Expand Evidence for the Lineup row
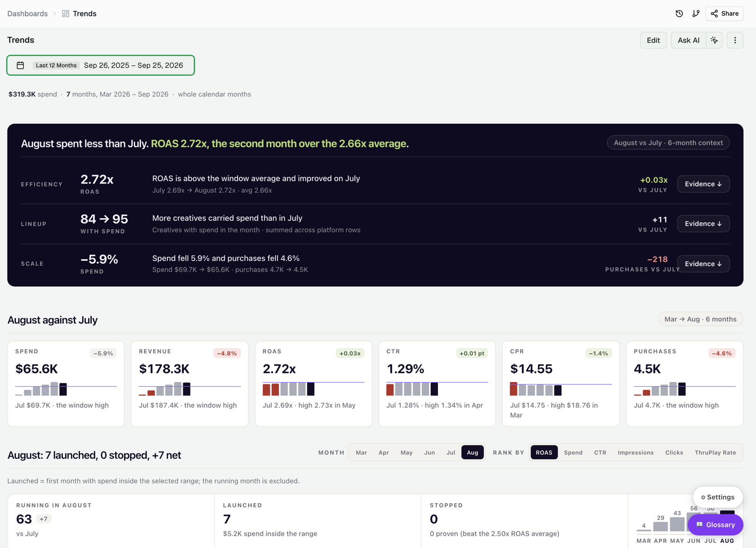 click(x=703, y=224)
